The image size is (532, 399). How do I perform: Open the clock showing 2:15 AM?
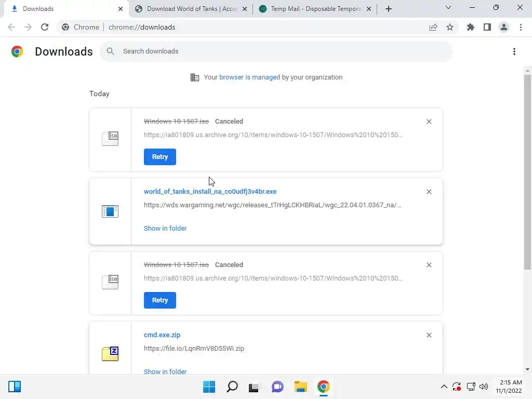[509, 387]
